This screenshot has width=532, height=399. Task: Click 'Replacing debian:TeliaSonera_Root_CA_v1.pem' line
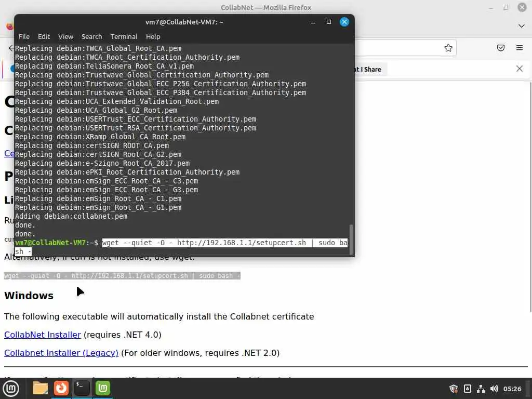click(104, 66)
